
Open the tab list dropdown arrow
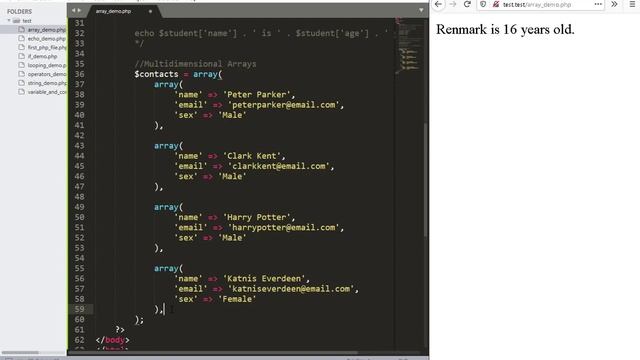(421, 10)
